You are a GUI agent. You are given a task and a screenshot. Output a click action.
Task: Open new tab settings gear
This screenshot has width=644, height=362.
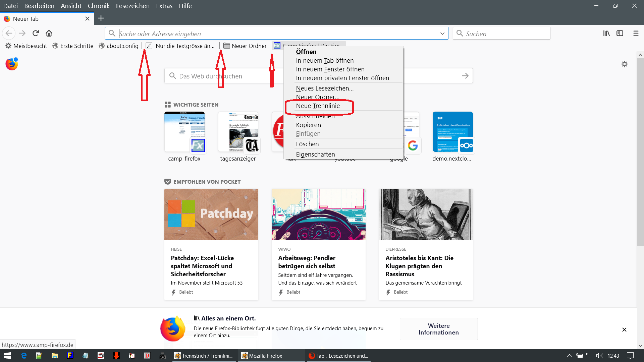click(x=624, y=64)
